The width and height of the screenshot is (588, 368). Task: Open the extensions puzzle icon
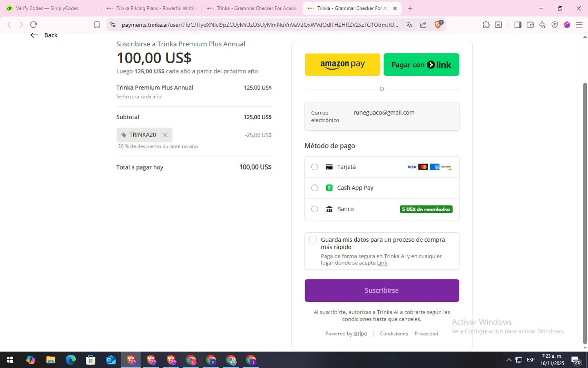pos(486,25)
